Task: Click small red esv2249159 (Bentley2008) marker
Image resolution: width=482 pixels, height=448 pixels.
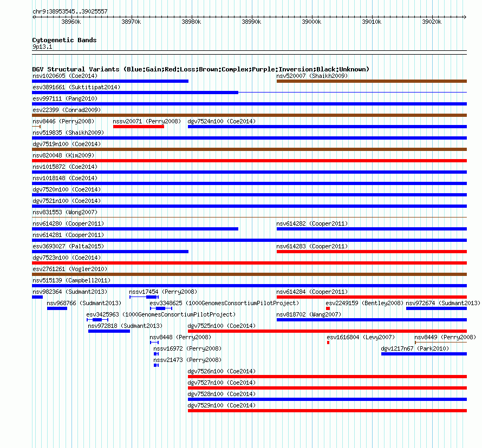Action: point(328,308)
